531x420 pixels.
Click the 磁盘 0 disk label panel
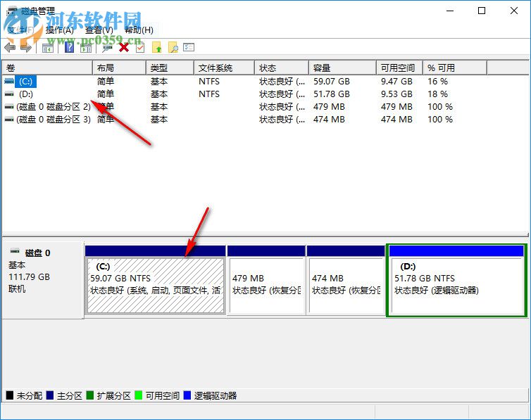coord(43,280)
